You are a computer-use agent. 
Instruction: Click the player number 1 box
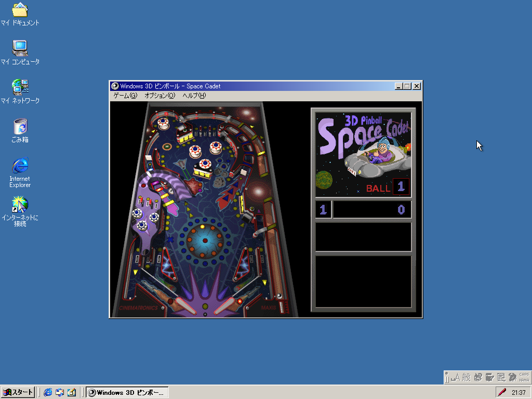[323, 210]
